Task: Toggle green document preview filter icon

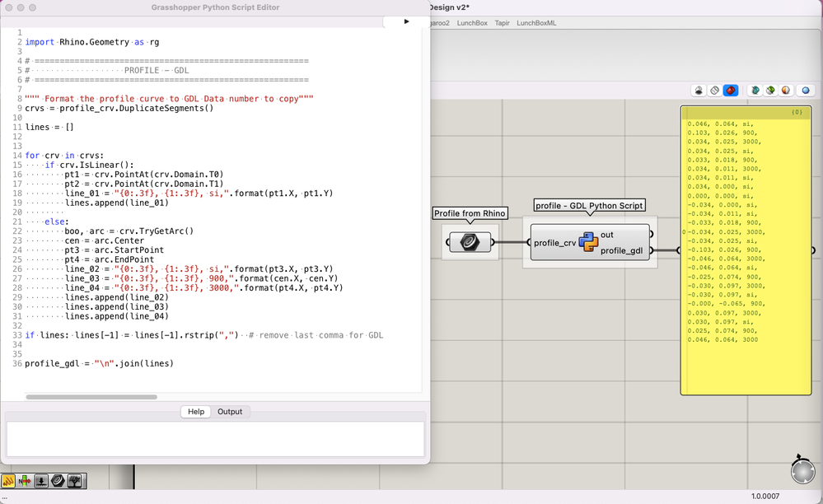Action: (770, 91)
